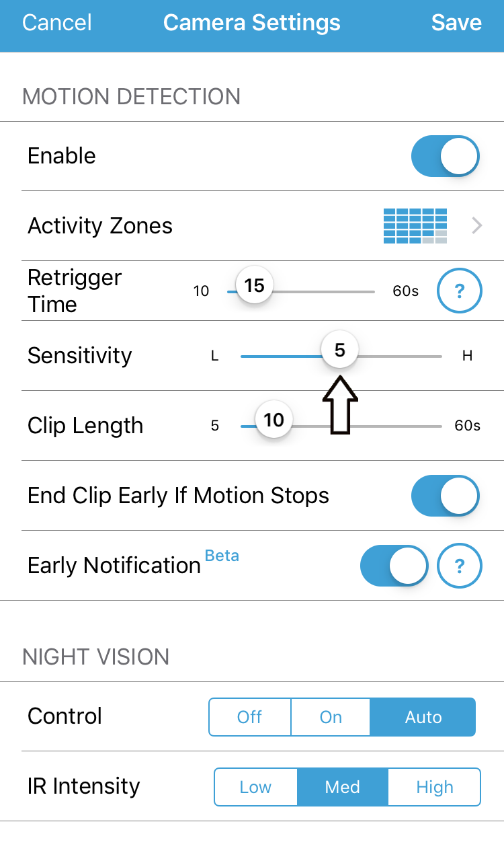Tap the Early Notification help icon
Screen dimensions: 504x863
[x=460, y=566]
